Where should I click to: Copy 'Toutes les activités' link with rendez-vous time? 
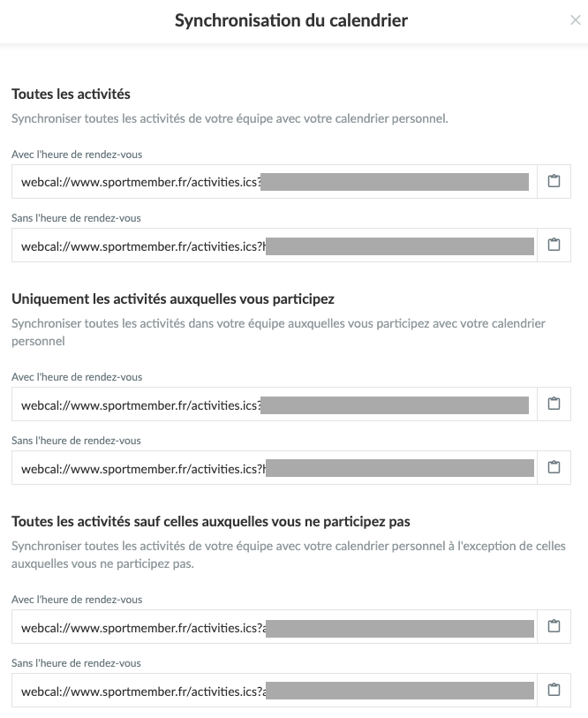point(554,181)
